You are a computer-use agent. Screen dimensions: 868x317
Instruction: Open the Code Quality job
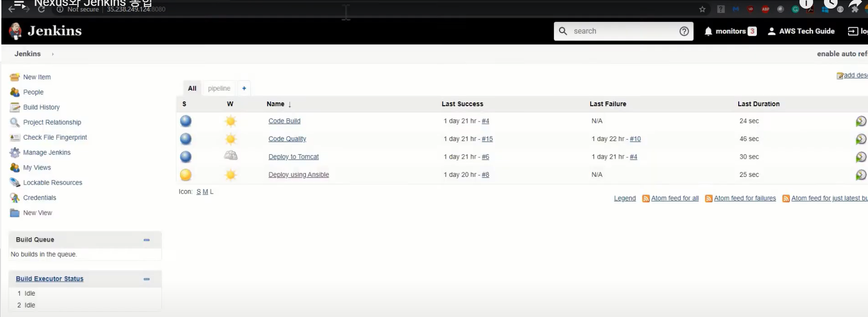tap(287, 139)
